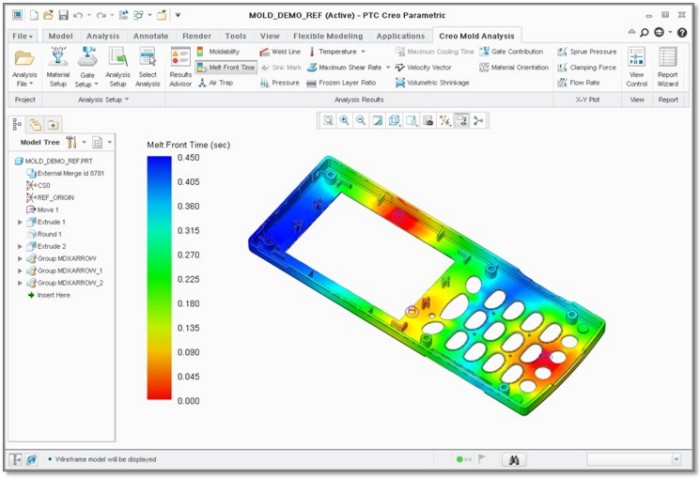This screenshot has height=479, width=700.
Task: Toggle Spin Center display
Action: (479, 121)
